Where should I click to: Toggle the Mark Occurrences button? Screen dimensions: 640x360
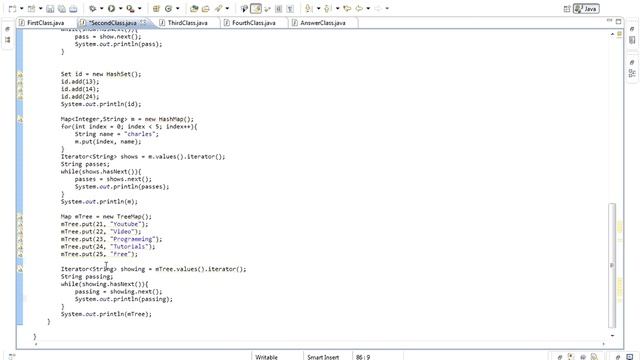point(256,9)
